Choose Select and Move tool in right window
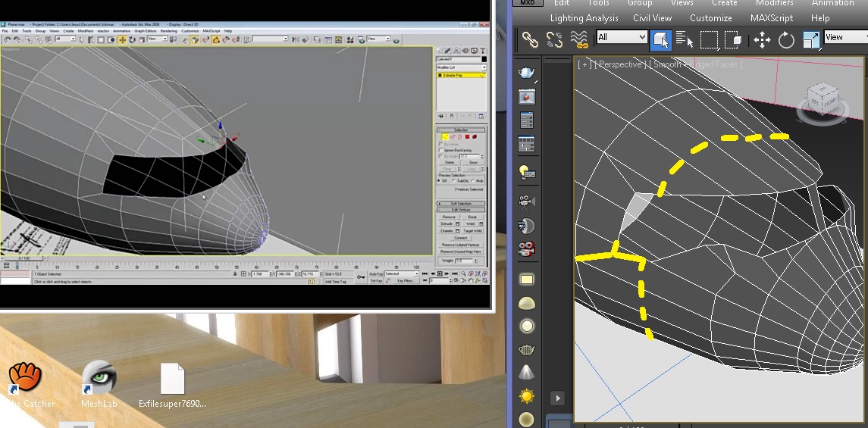Image resolution: width=868 pixels, height=428 pixels. click(763, 40)
